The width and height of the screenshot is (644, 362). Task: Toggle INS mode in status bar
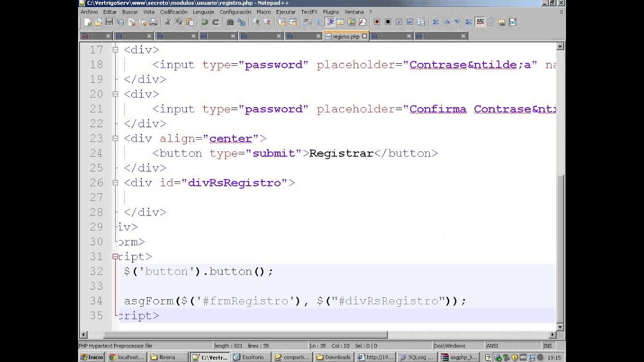tap(547, 346)
